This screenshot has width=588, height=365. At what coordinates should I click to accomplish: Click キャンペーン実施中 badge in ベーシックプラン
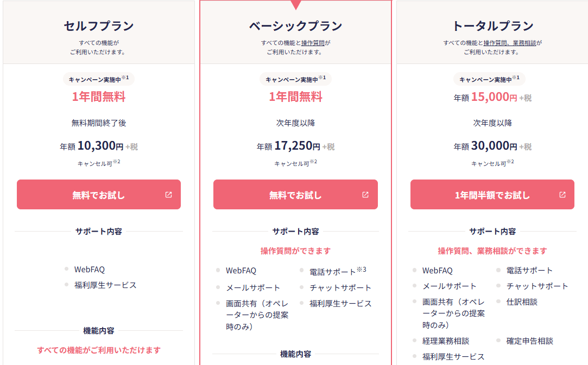tap(295, 79)
